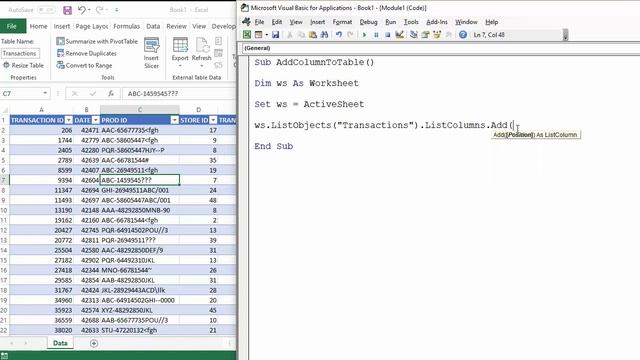Open Project Explorer icon in VBA toolbar
The image size is (640, 360).
413,35
